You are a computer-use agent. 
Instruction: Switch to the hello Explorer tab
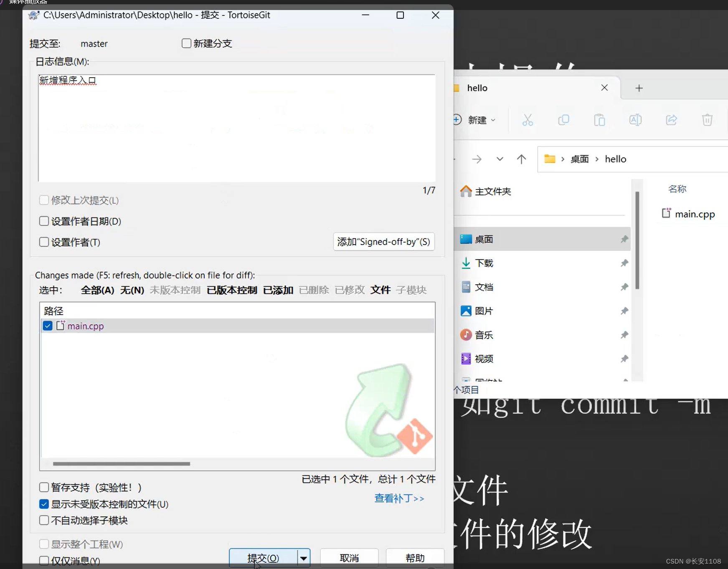point(477,88)
